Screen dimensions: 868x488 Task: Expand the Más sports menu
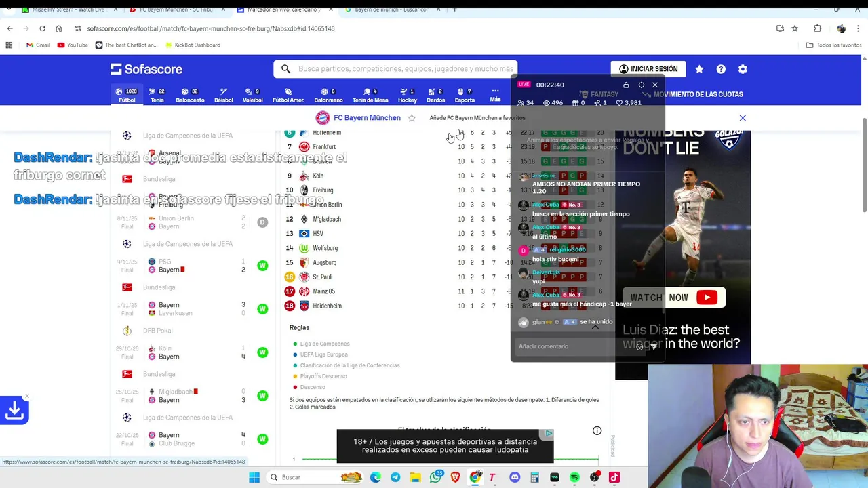pos(495,96)
